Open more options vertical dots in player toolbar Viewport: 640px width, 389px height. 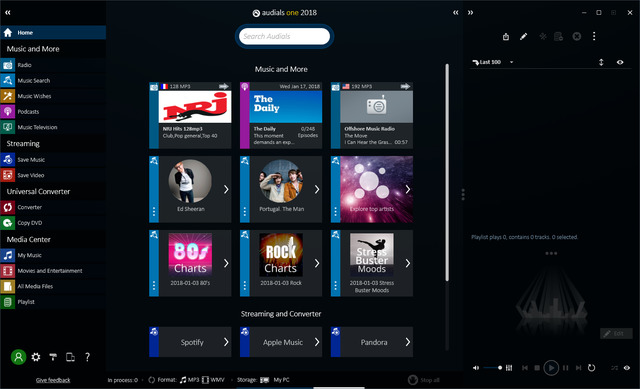[x=594, y=36]
